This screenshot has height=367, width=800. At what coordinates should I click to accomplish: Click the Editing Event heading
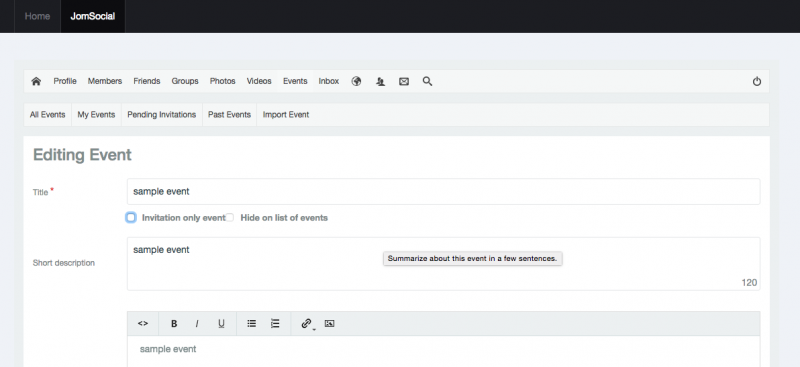pos(82,155)
